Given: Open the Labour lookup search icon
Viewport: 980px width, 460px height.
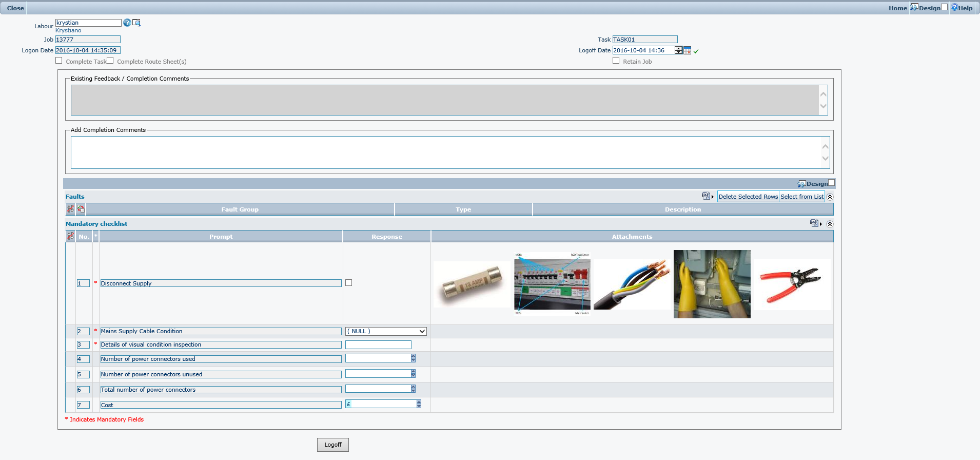Looking at the screenshot, I should click(x=136, y=23).
